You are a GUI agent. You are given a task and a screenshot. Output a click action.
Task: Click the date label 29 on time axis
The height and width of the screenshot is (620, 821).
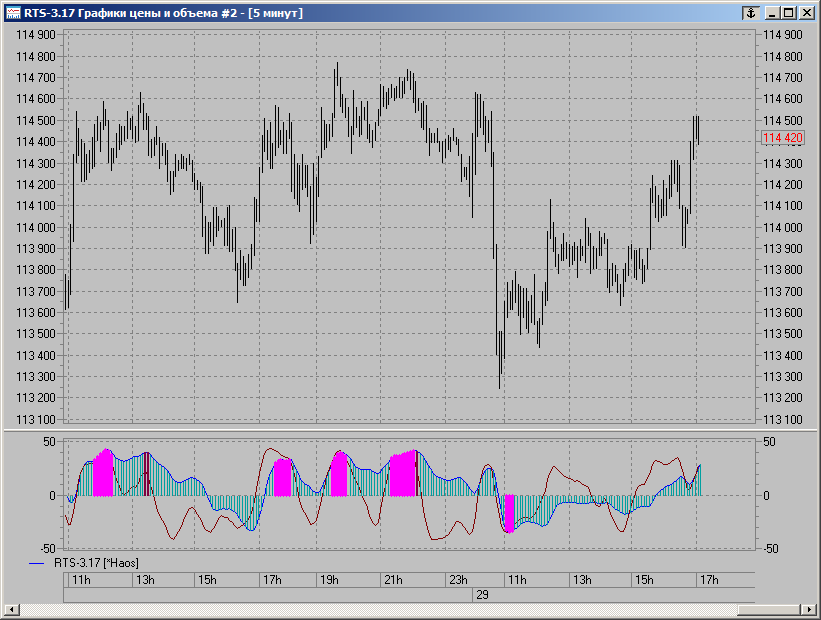pyautogui.click(x=482, y=594)
